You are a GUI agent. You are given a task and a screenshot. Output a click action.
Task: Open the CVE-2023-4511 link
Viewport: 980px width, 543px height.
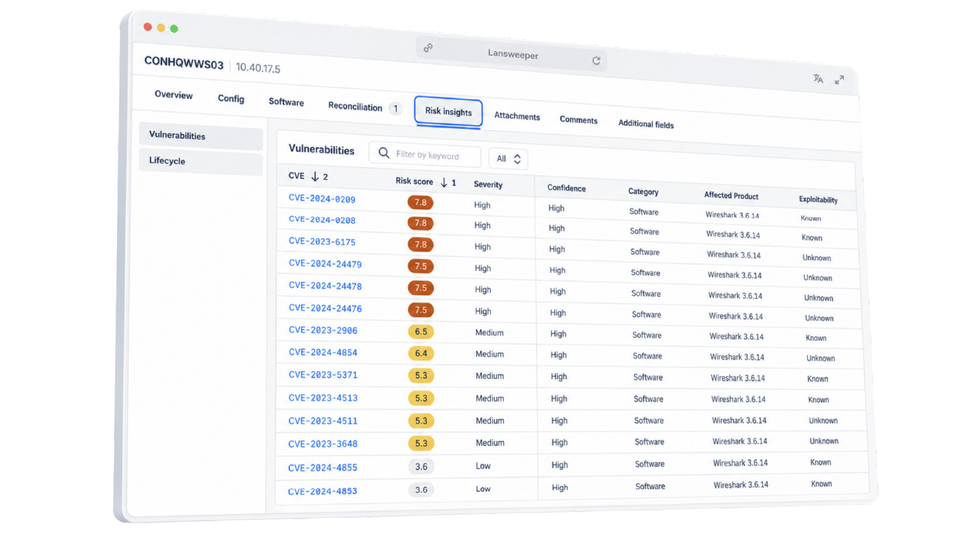[x=323, y=421]
